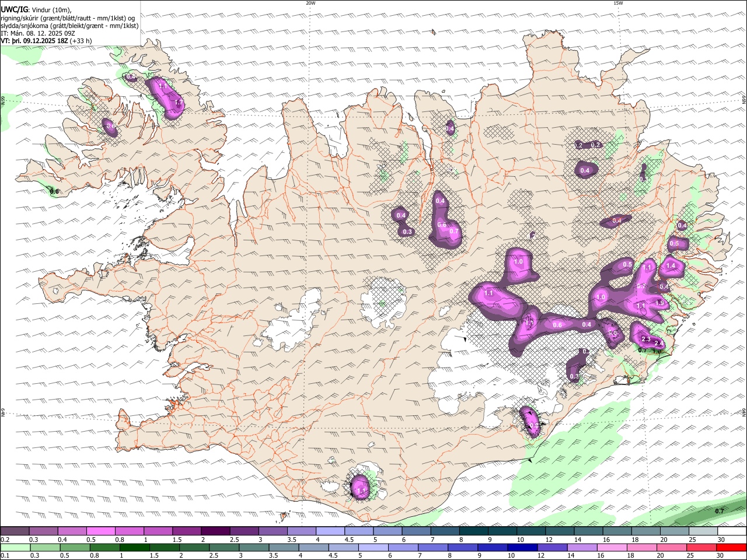Click the '0.1' label in the lower legend scale

[4, 555]
